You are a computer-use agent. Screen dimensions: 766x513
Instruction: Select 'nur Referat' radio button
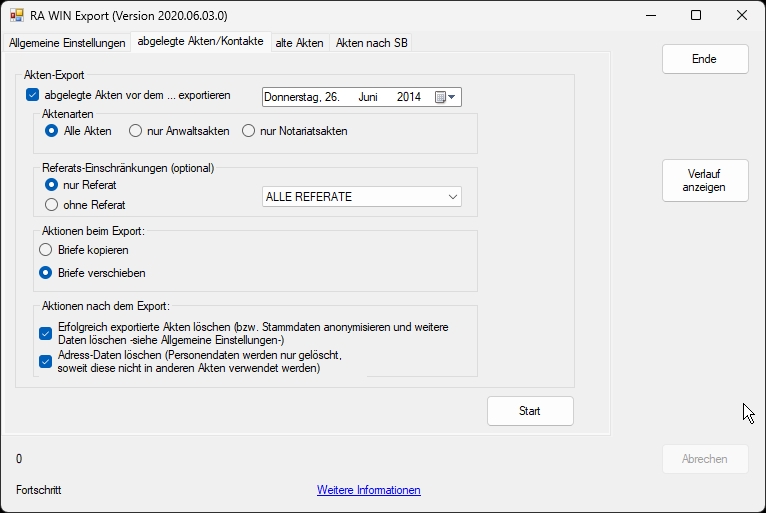[x=52, y=185]
